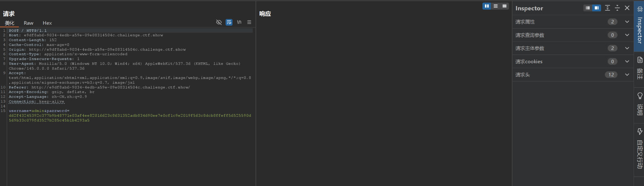This screenshot has width=644, height=186.
Task: Dock Inspector panel to the right icon
Action: click(596, 8)
